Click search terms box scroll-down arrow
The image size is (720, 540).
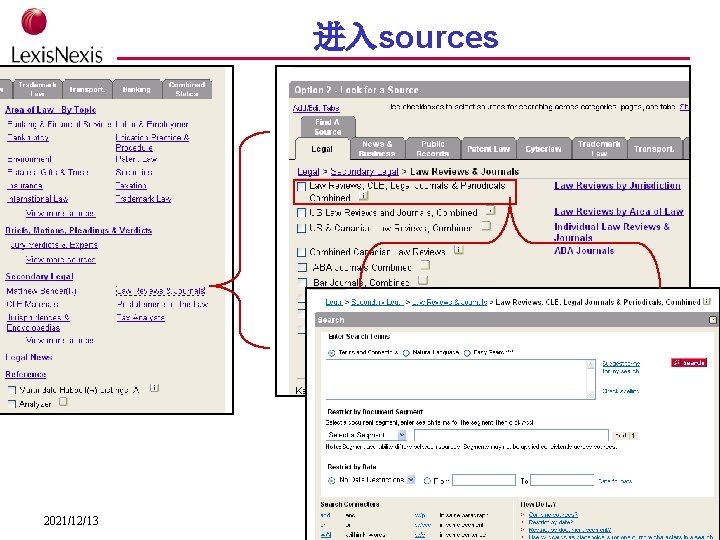point(590,394)
